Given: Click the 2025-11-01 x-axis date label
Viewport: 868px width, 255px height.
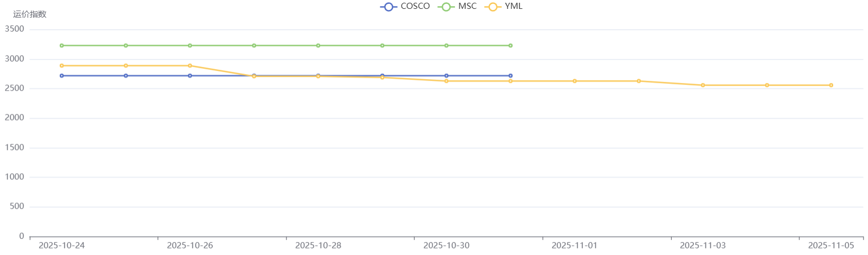Looking at the screenshot, I should pyautogui.click(x=574, y=246).
